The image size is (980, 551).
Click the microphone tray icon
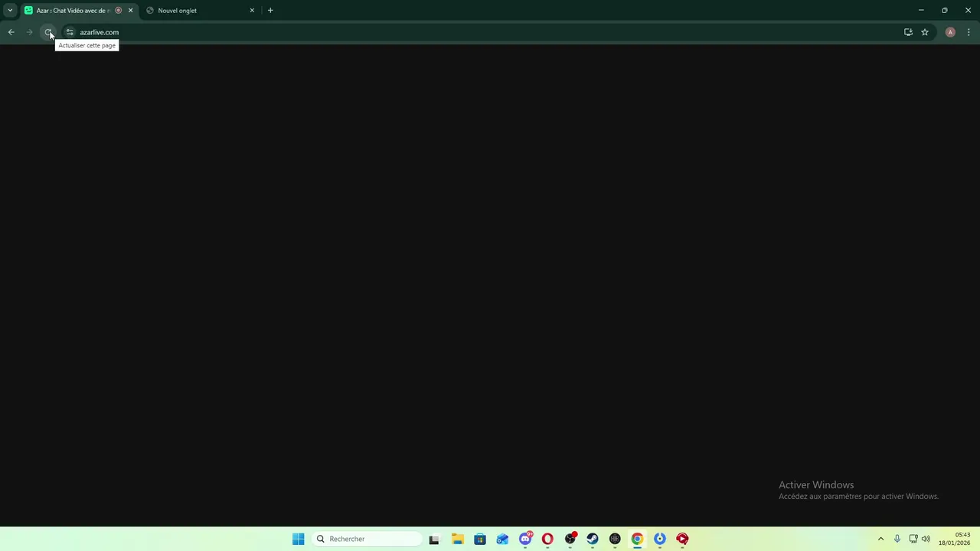(x=897, y=539)
